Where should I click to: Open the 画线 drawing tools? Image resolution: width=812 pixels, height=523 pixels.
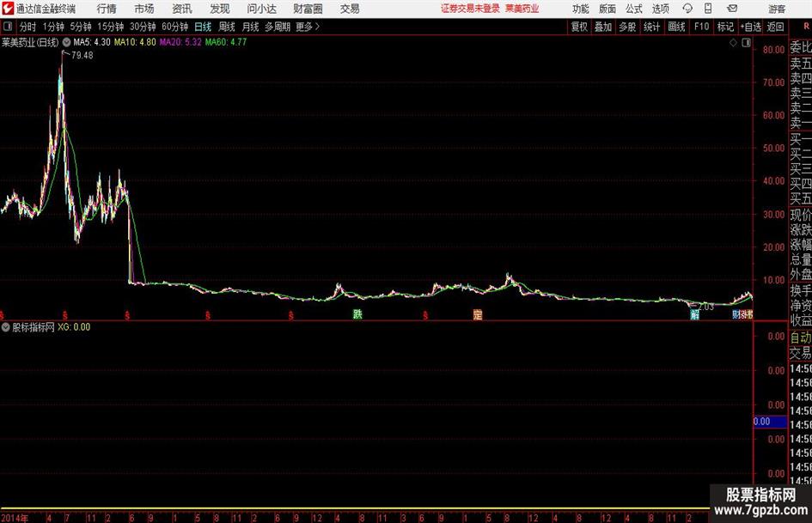(x=676, y=27)
